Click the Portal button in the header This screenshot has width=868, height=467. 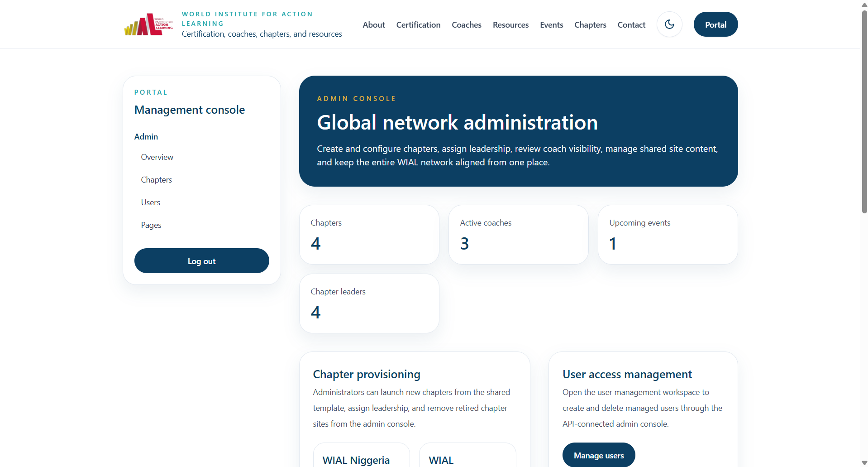coord(715,24)
